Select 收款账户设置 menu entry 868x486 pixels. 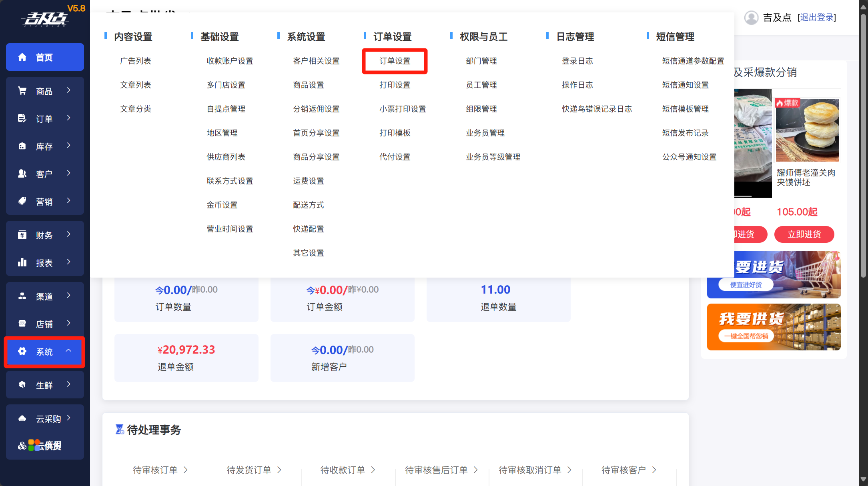tap(230, 61)
